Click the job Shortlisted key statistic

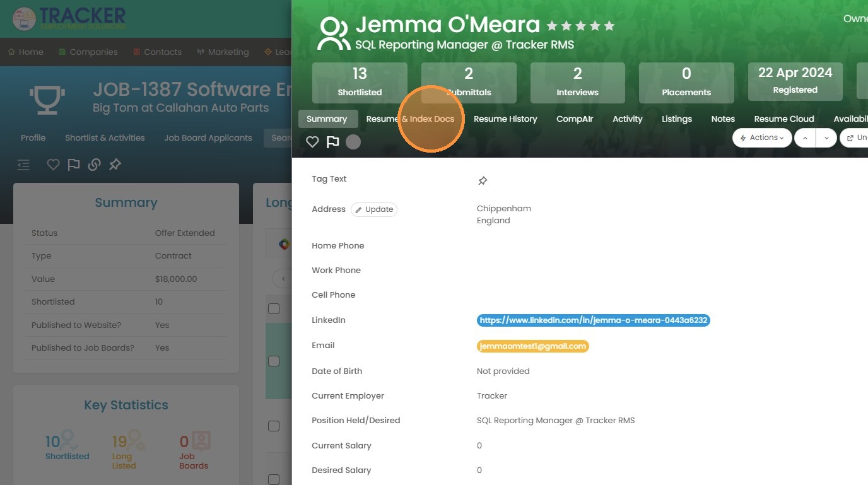67,445
